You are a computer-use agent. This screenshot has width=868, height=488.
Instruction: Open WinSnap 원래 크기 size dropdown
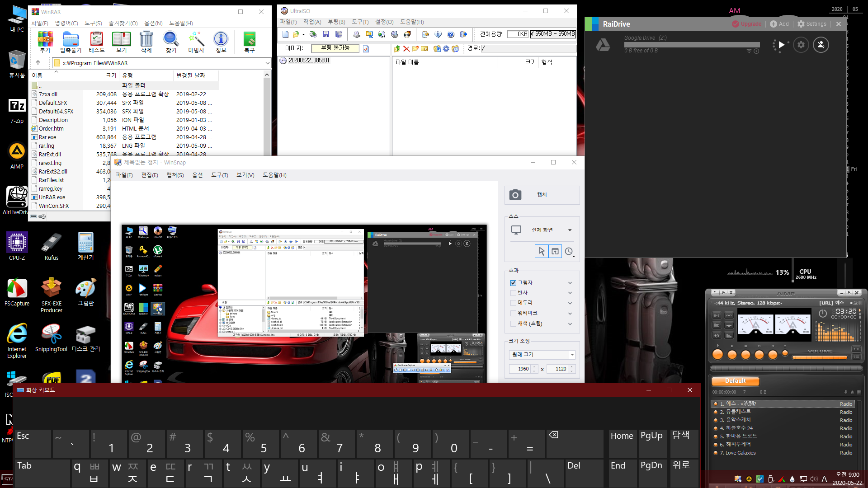tap(572, 355)
